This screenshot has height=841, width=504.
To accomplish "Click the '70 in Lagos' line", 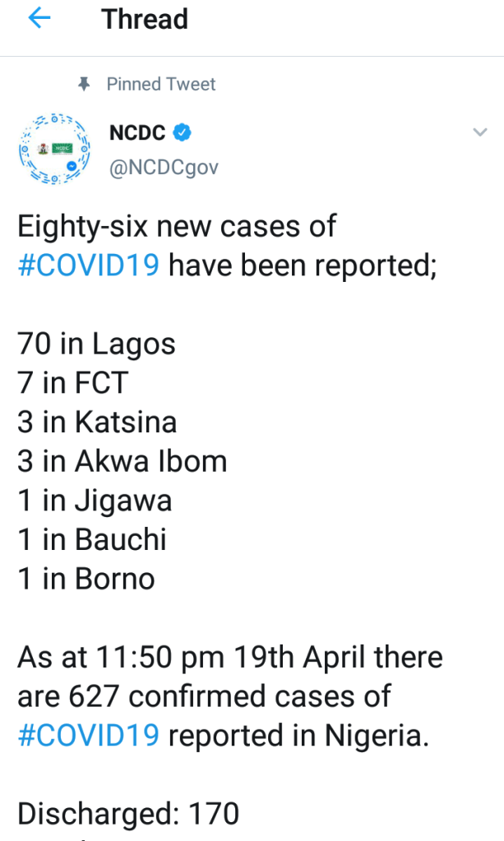I will tap(96, 344).
